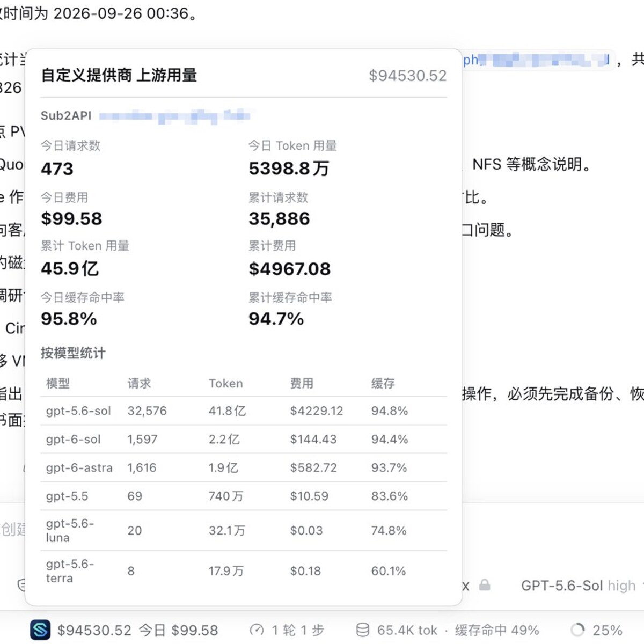Click the token cell 17.9万
This screenshot has width=644, height=644.
pos(226,571)
